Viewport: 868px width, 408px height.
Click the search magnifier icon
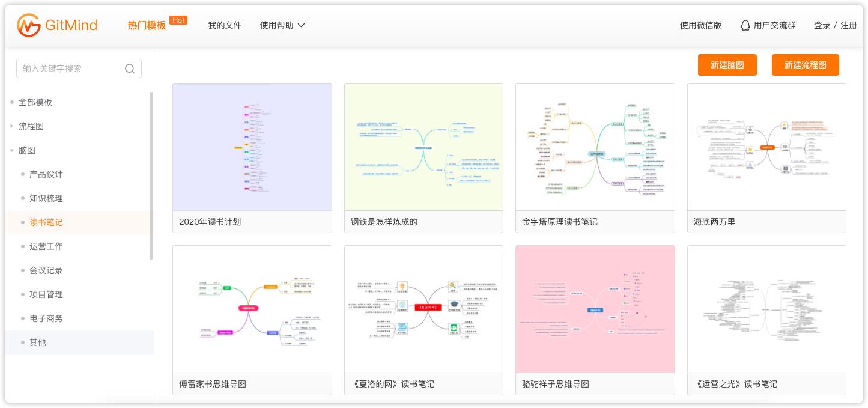point(130,69)
